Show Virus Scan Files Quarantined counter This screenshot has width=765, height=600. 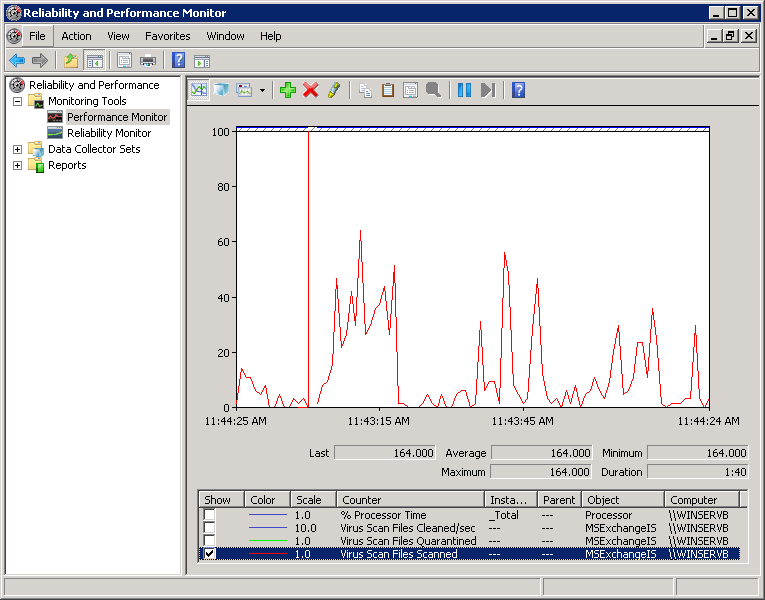(209, 541)
